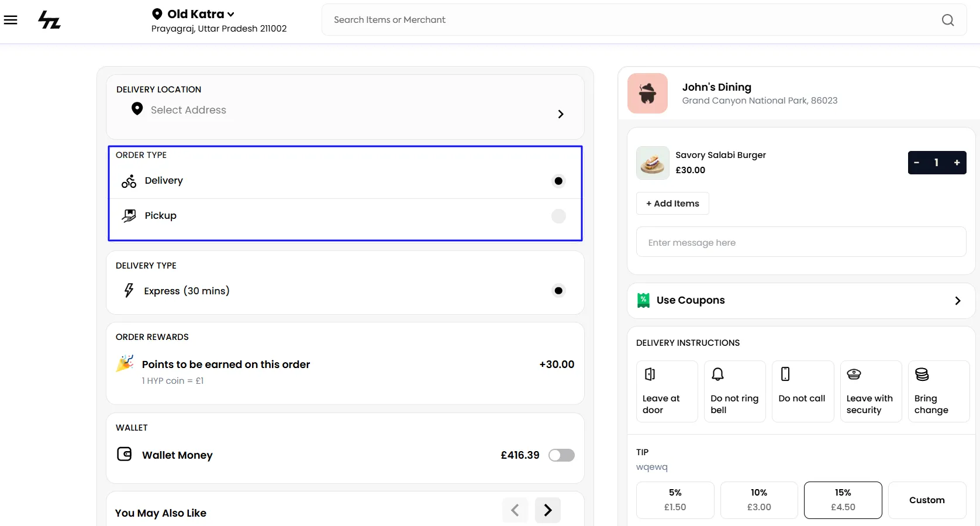Choose the 5% tip option

675,500
